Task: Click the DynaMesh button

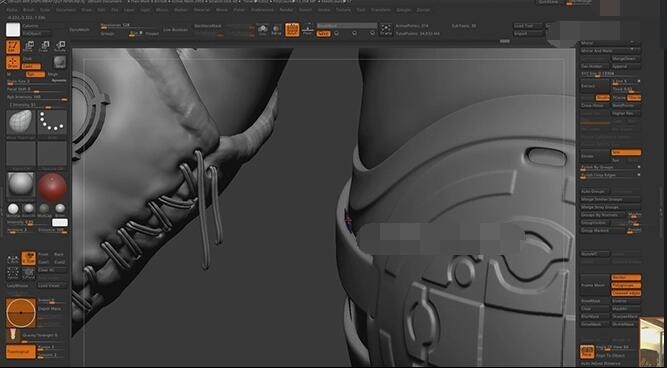Action: [80, 30]
